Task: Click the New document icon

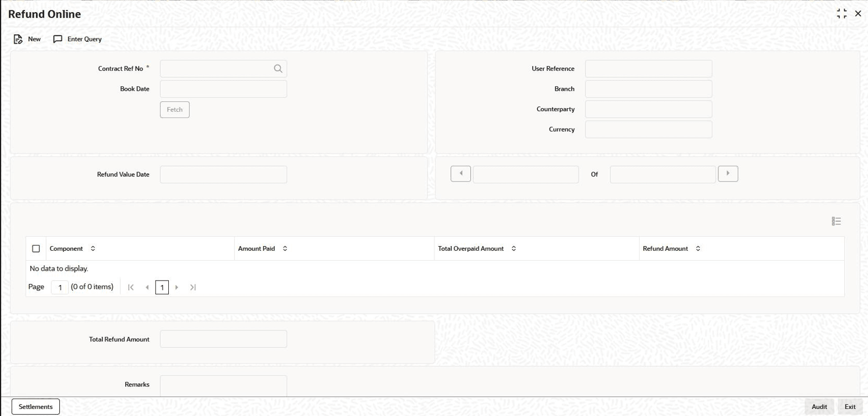Action: pos(18,39)
